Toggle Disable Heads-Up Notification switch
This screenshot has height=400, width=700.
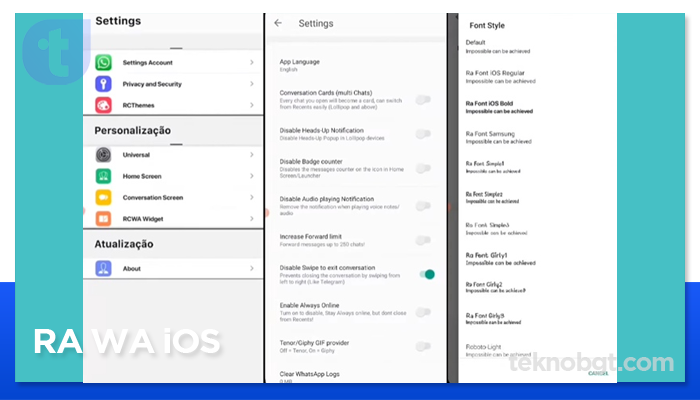coord(423,133)
